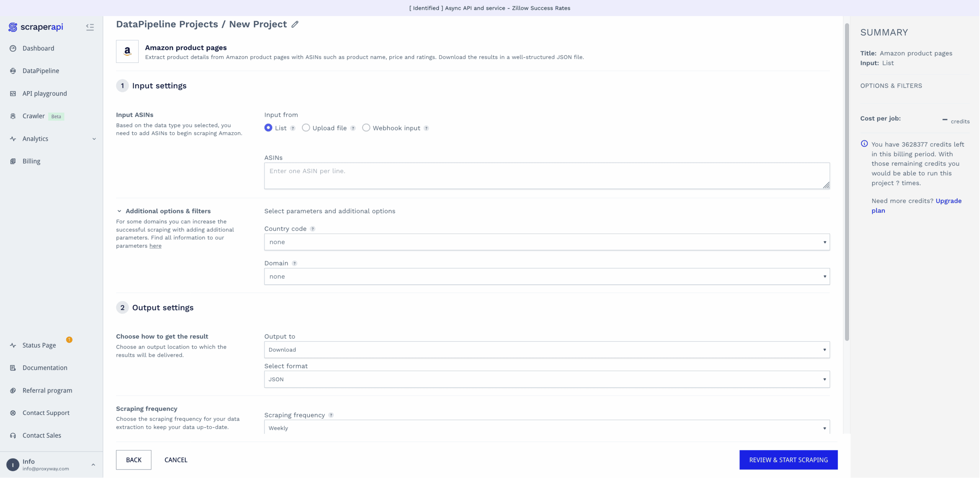Go to API playground in sidebar
980x478 pixels.
pyautogui.click(x=44, y=93)
